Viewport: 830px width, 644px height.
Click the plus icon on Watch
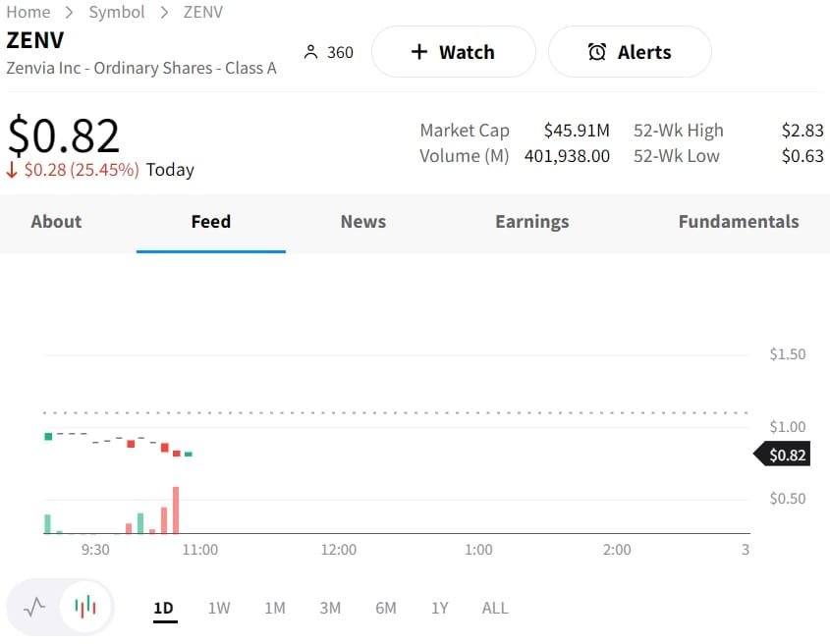pyautogui.click(x=419, y=52)
